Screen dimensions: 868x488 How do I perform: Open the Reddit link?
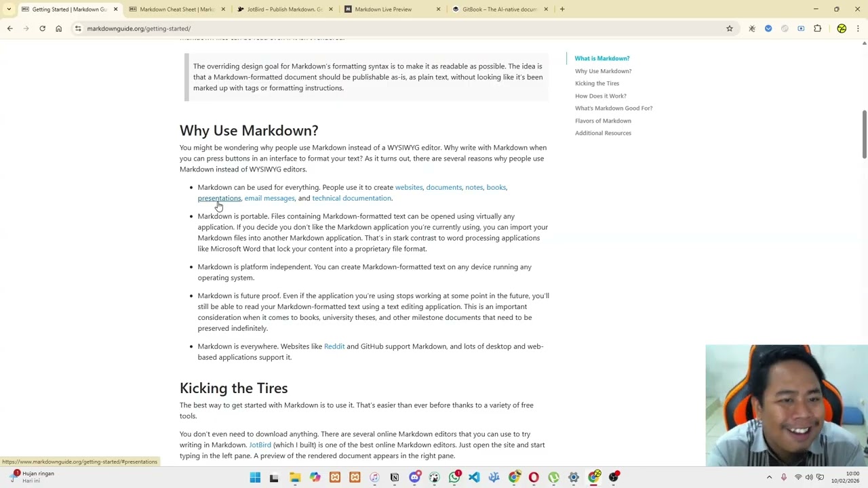click(x=334, y=346)
